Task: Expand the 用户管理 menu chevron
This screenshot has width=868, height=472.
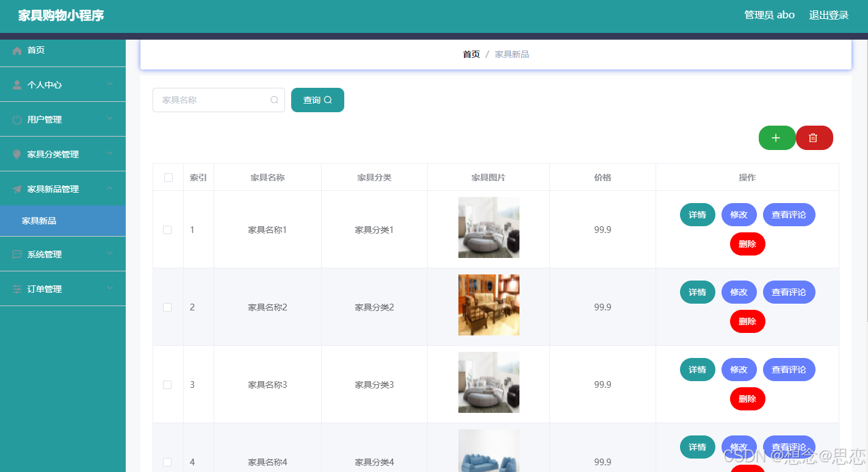Action: [x=110, y=119]
